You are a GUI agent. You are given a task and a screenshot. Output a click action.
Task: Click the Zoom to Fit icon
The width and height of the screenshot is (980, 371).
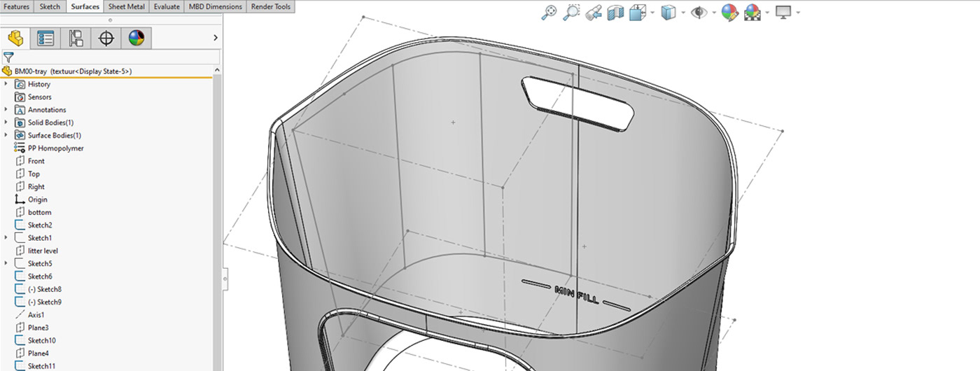[x=549, y=12]
